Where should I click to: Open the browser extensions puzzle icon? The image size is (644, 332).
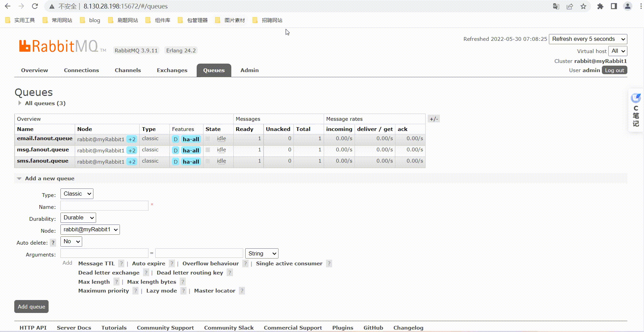tap(600, 6)
